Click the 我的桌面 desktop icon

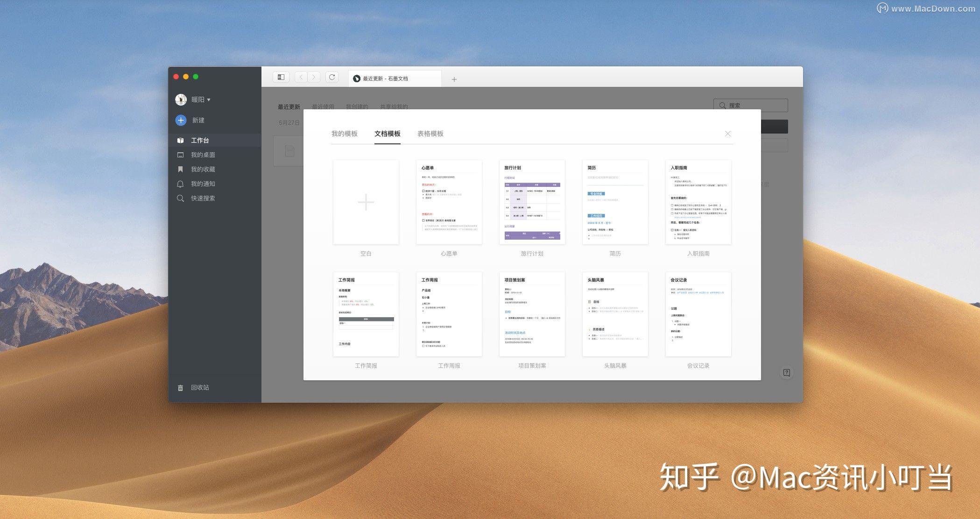[x=180, y=155]
